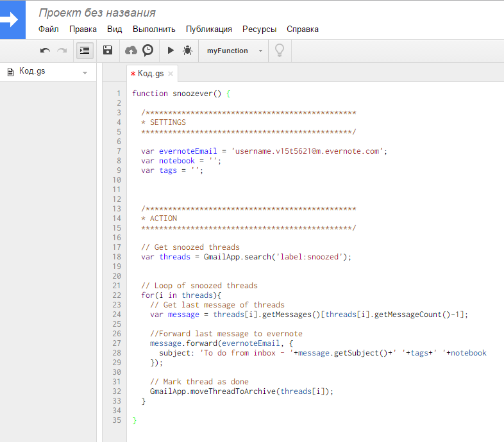The height and width of the screenshot is (442, 504).
Task: Click the notebook variable on line 8
Action: (177, 161)
